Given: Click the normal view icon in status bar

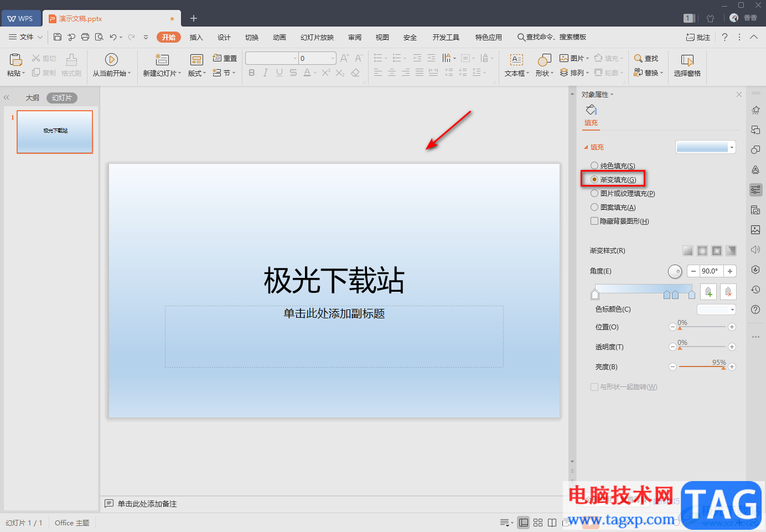Looking at the screenshot, I should coord(524,523).
